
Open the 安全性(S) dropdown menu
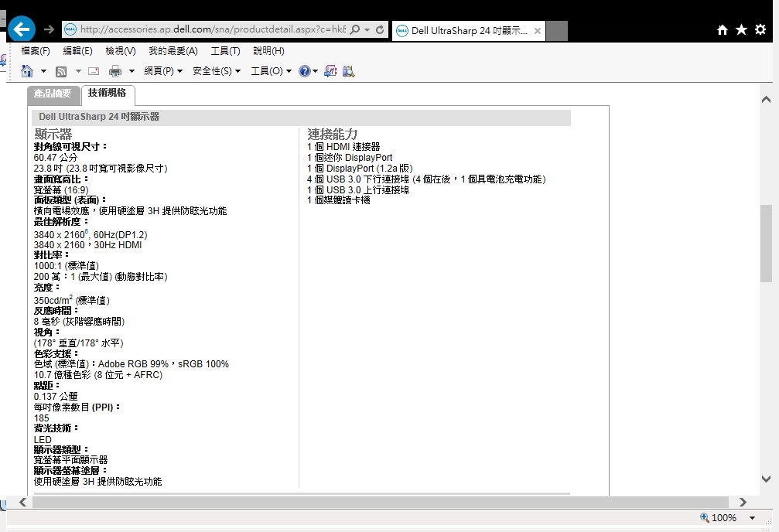click(x=217, y=71)
